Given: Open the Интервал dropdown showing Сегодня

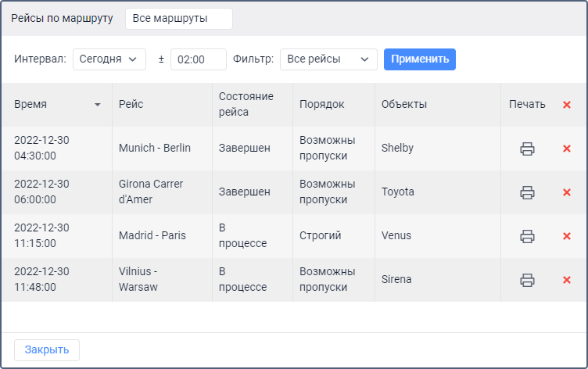Looking at the screenshot, I should tap(109, 59).
